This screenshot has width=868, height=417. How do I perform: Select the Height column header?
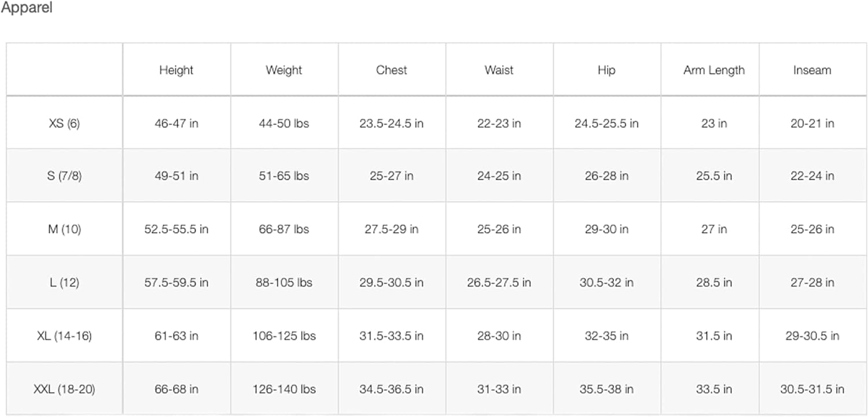176,70
